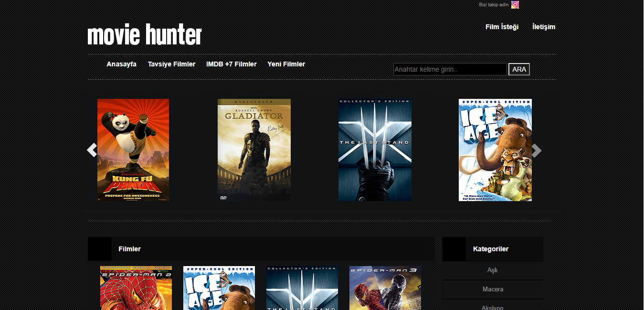The width and height of the screenshot is (644, 310).
Task: Click the movie hunter logo
Action: click(x=145, y=35)
